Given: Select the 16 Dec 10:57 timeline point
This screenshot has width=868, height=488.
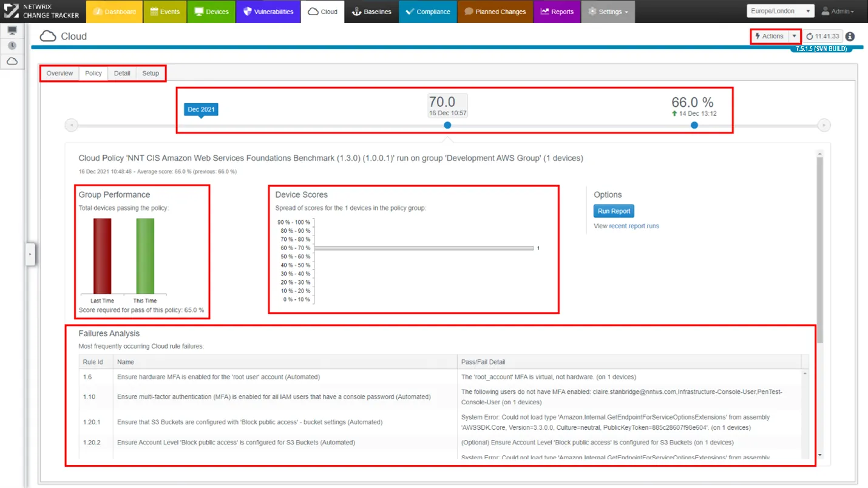Looking at the screenshot, I should tap(447, 125).
